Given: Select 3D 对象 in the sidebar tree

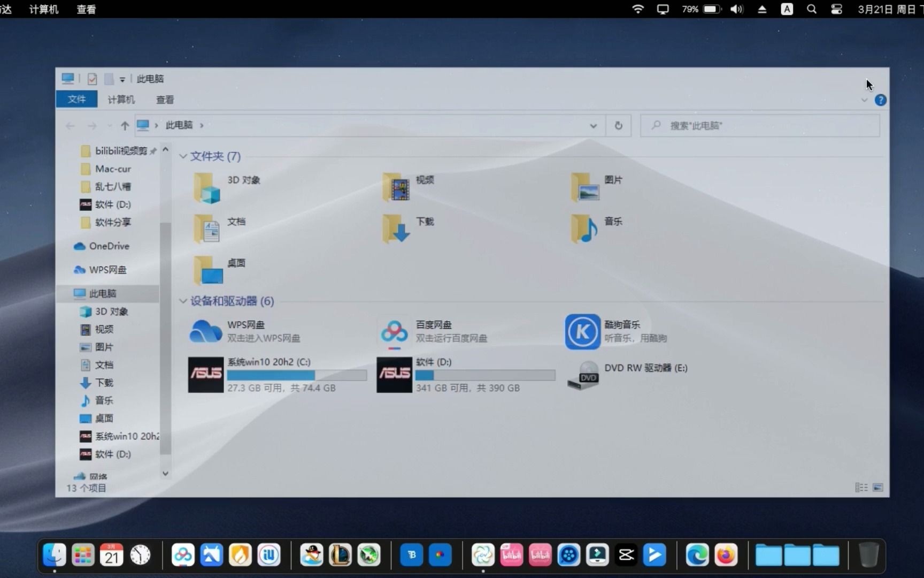Looking at the screenshot, I should pyautogui.click(x=105, y=311).
